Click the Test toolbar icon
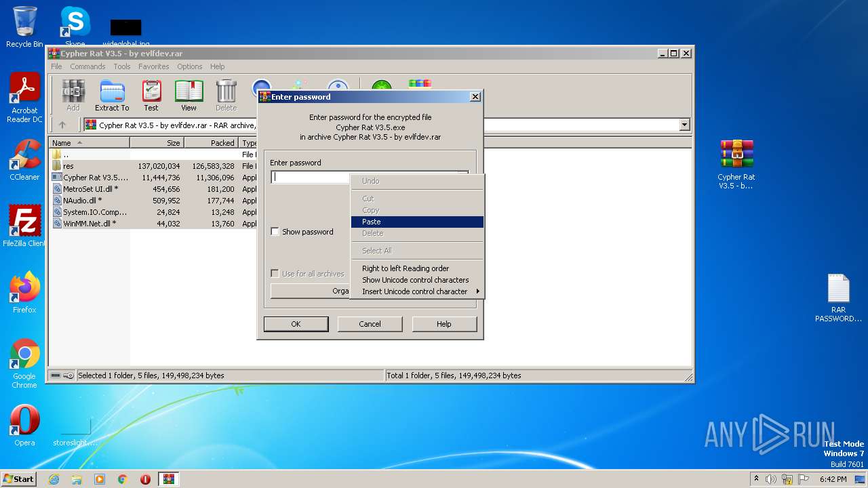Viewport: 868px width, 488px height. pos(151,95)
